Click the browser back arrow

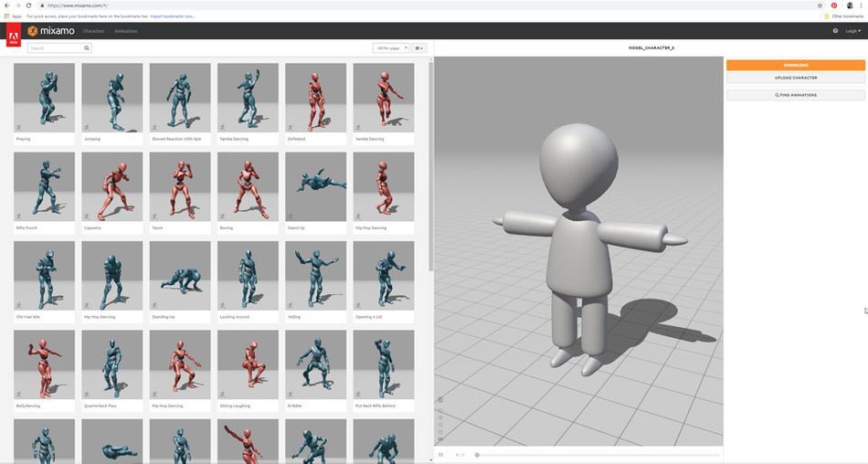[x=6, y=5]
